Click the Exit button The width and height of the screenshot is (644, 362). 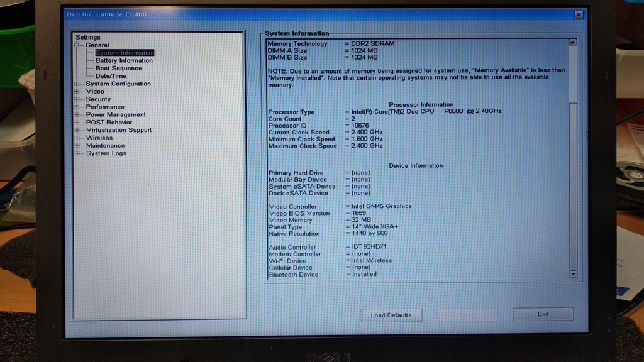[x=543, y=314]
